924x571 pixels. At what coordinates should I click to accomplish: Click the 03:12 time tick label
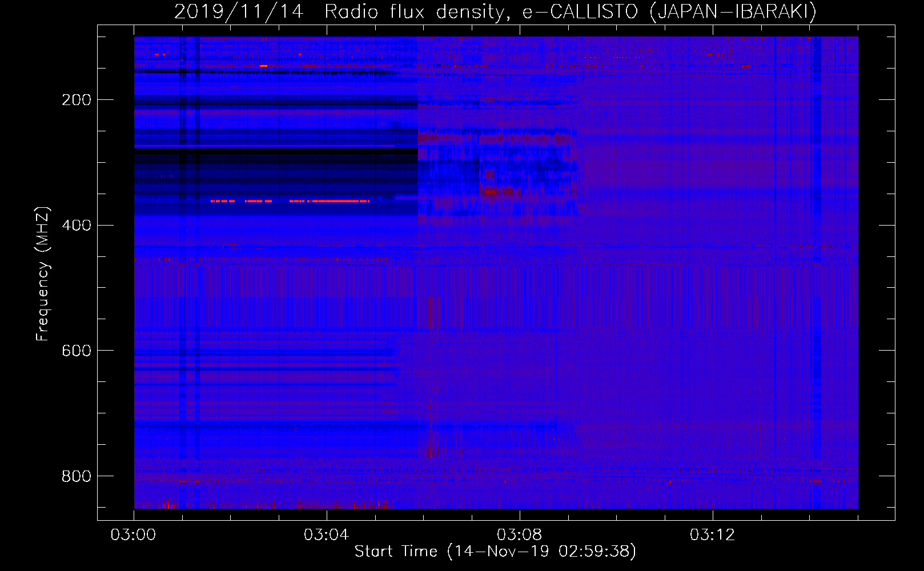coord(712,535)
